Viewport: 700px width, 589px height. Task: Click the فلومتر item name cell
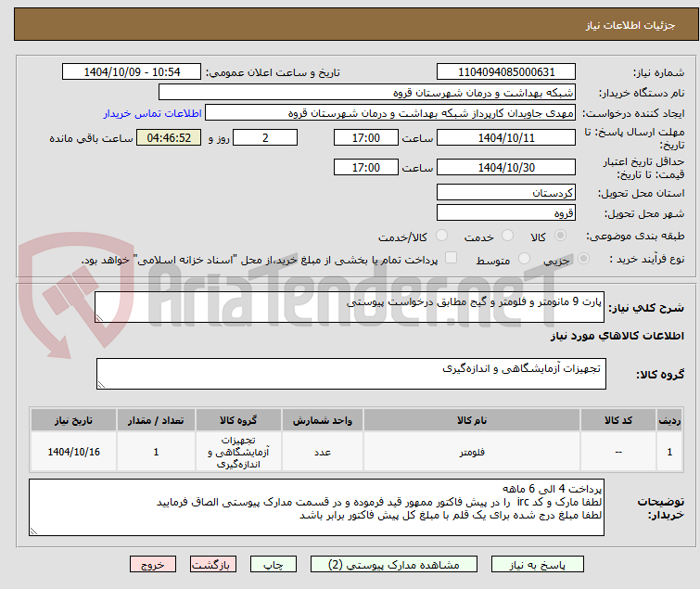(x=472, y=452)
